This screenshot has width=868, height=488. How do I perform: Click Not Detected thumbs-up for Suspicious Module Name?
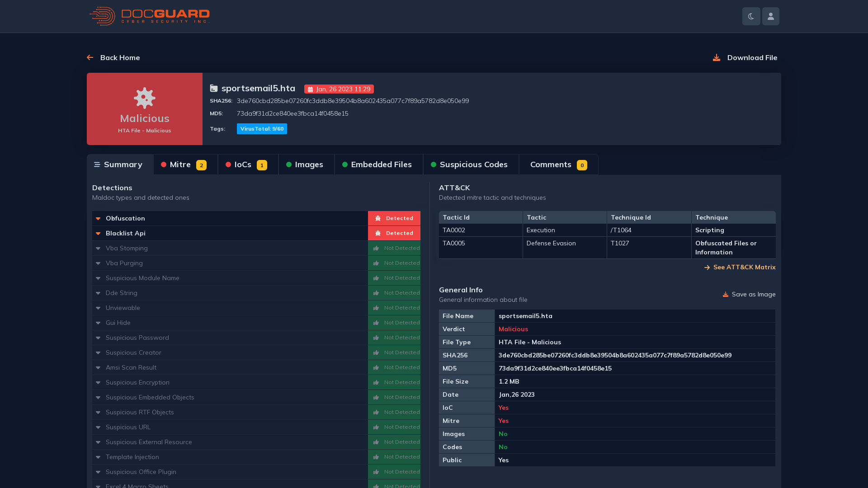coord(376,278)
